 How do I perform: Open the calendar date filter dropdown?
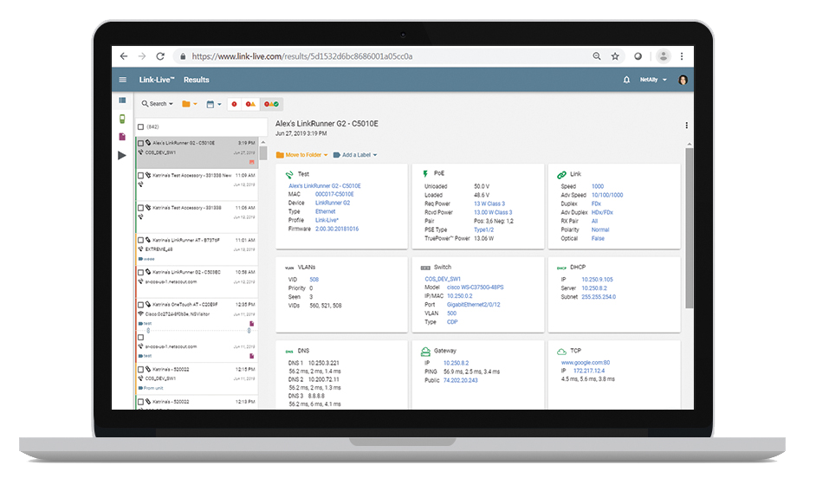coord(213,104)
